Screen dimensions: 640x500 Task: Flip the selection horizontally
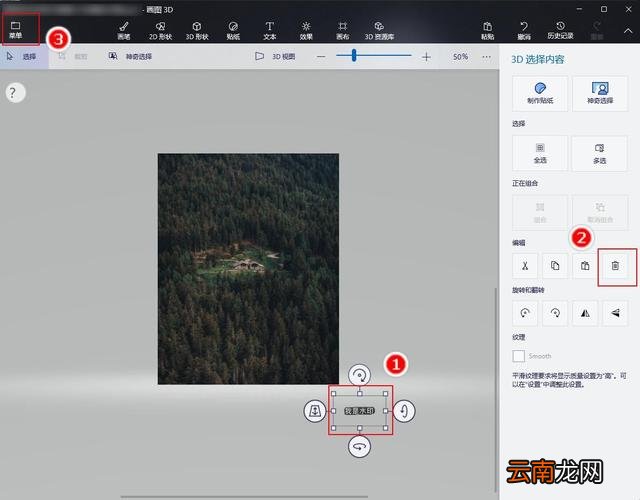point(585,313)
